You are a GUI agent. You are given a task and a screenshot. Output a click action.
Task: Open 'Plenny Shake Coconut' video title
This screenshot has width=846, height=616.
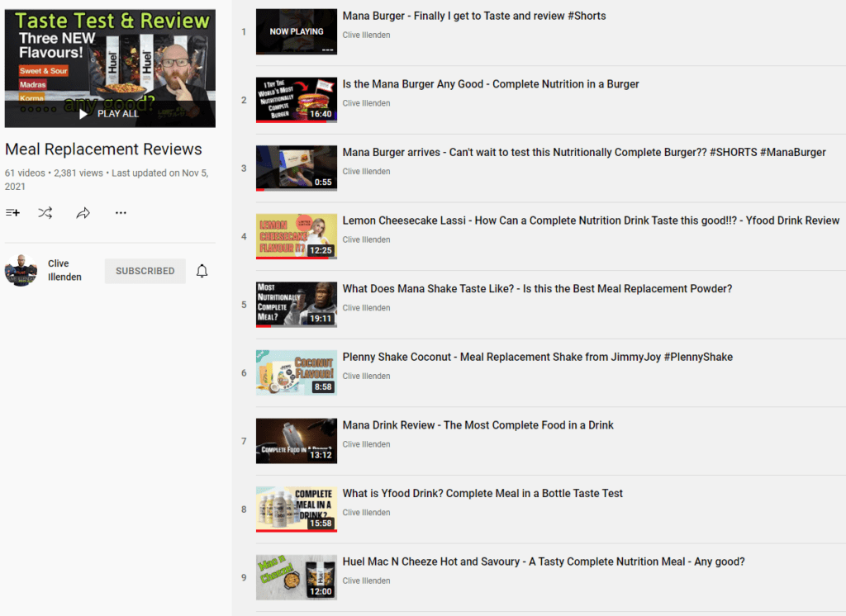pos(537,357)
